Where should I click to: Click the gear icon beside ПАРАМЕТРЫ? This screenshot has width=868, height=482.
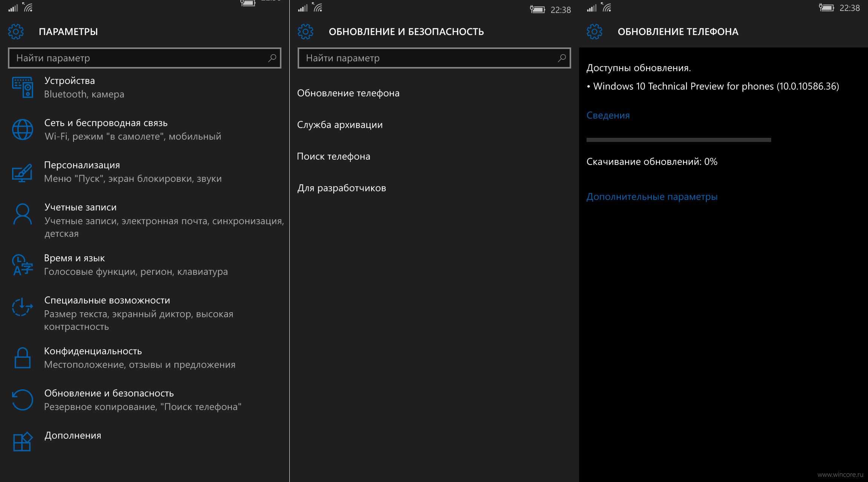pyautogui.click(x=16, y=32)
